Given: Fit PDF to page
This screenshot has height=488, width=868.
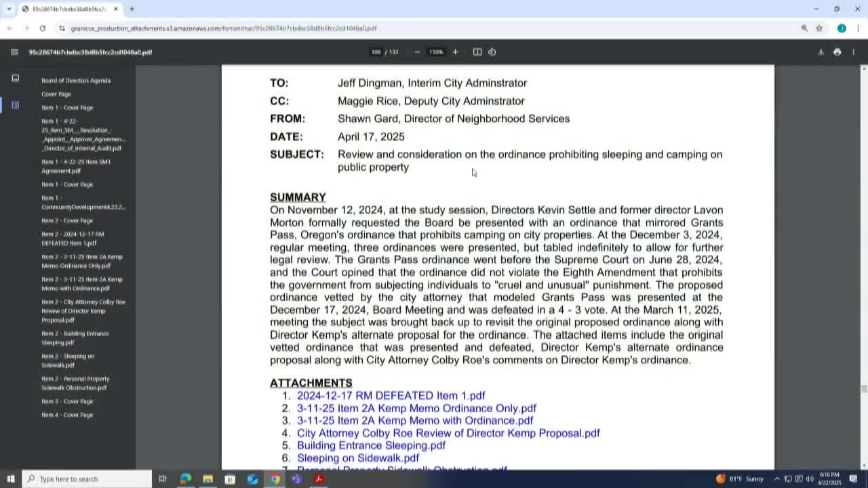Looking at the screenshot, I should coord(477,52).
